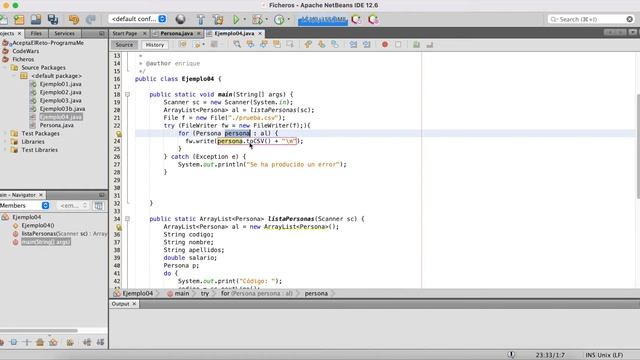
Task: Click the Stop Macro Recording square
Action: click(398, 44)
